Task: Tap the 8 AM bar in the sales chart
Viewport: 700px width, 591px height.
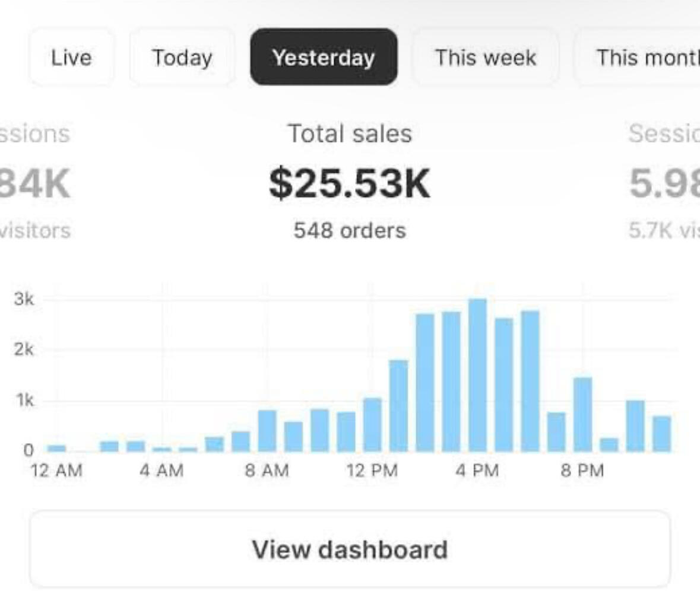Action: click(267, 431)
